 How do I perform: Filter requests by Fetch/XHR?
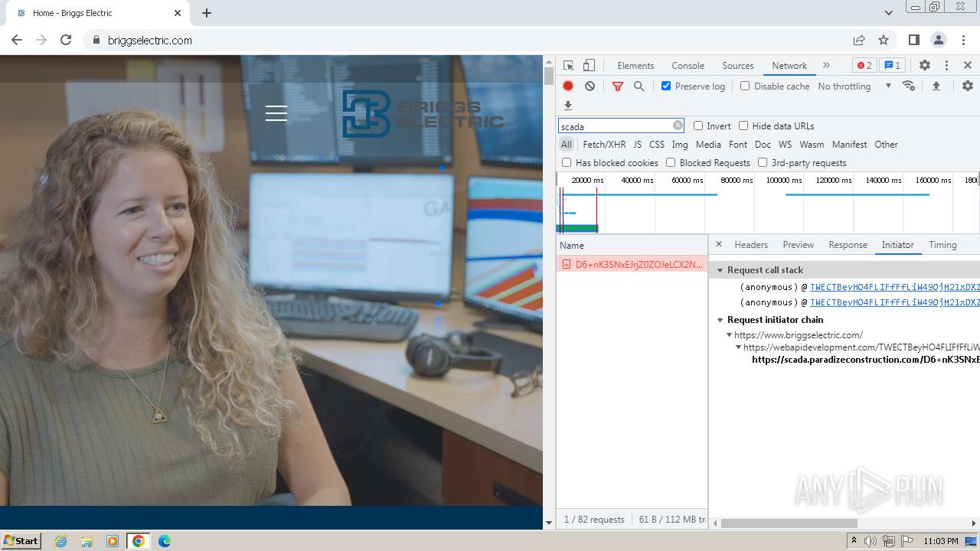[x=604, y=145]
